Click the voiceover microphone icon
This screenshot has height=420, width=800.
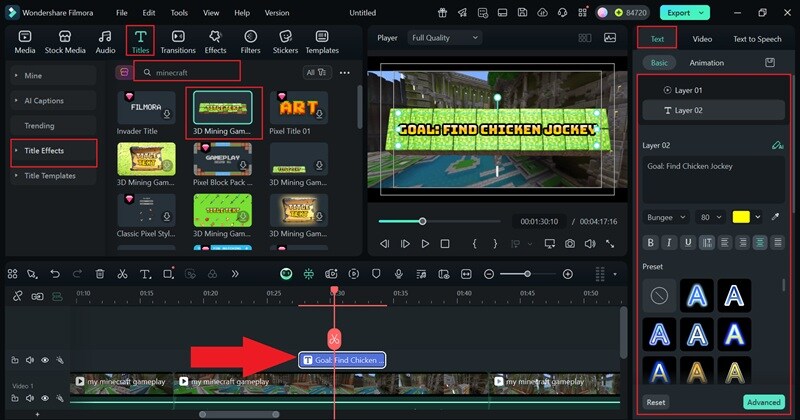(x=398, y=274)
